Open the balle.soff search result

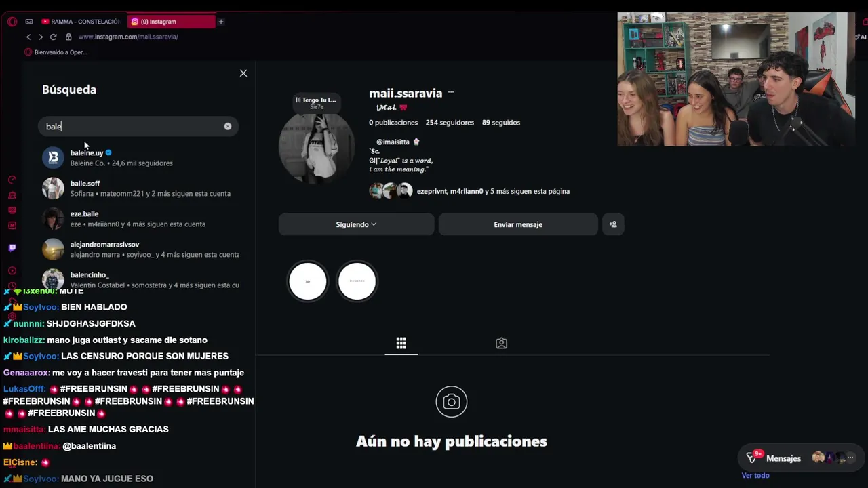(x=139, y=188)
